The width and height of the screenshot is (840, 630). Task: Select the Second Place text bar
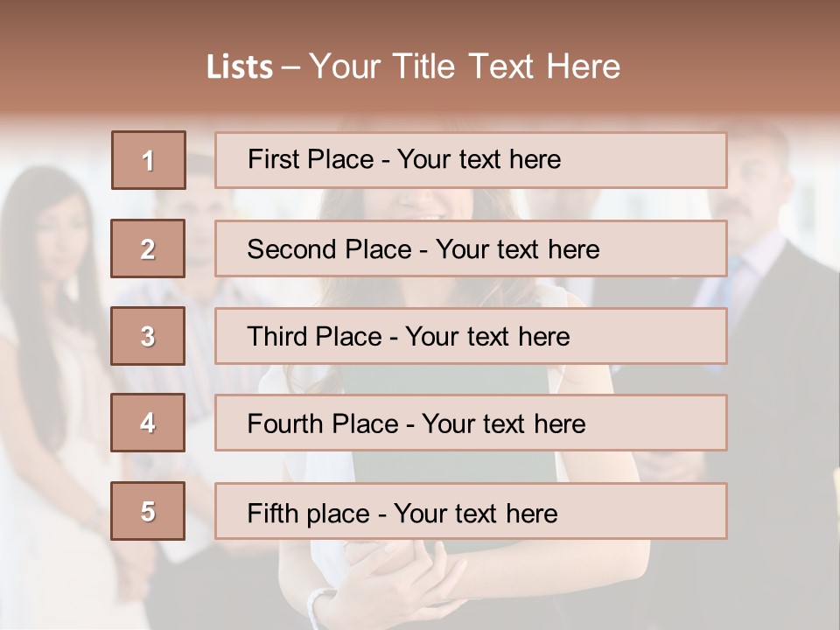click(471, 248)
